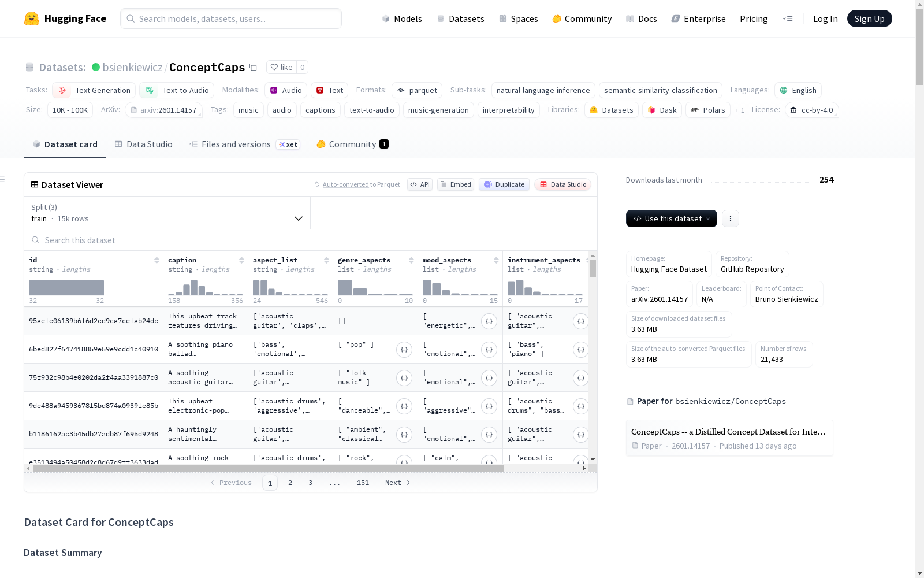Go to the Next page of rows
Screen dimensions: 924x578
coord(398,483)
